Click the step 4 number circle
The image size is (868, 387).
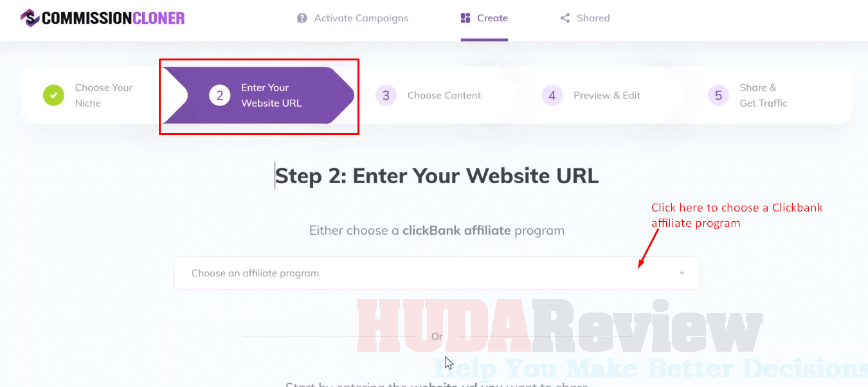coord(552,96)
